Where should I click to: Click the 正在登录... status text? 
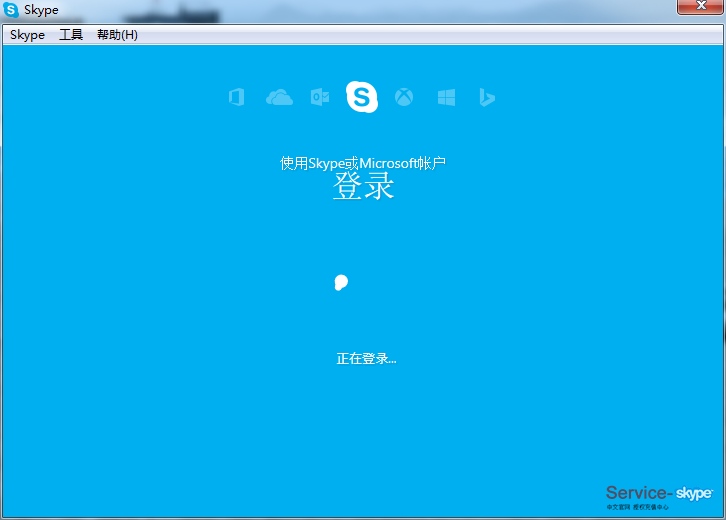pyautogui.click(x=366, y=358)
